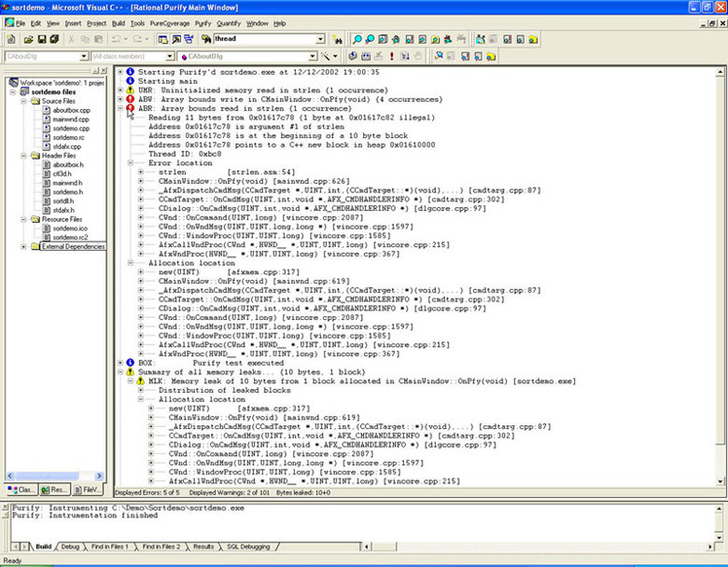
Task: Select sortdemo.h under Header Files
Action: 67,191
